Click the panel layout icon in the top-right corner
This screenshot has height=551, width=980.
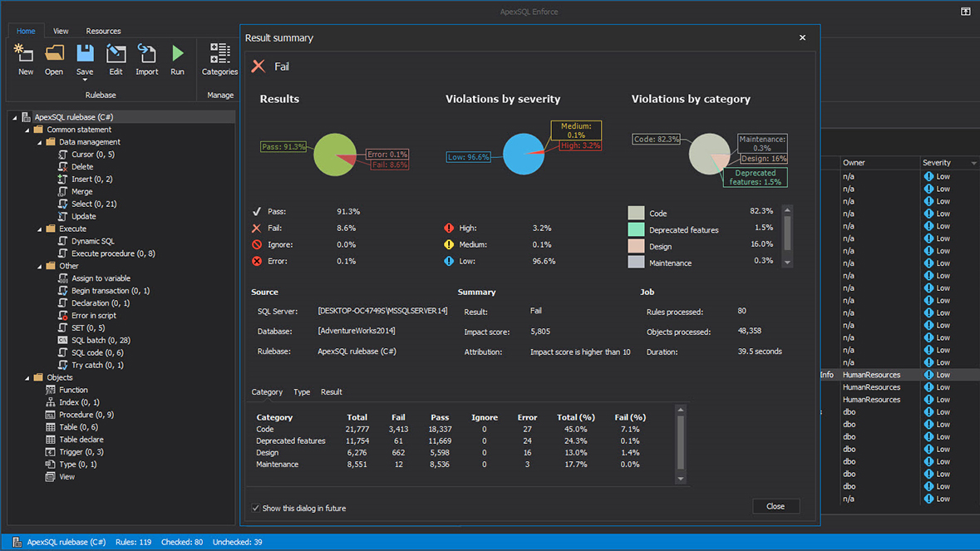point(965,11)
